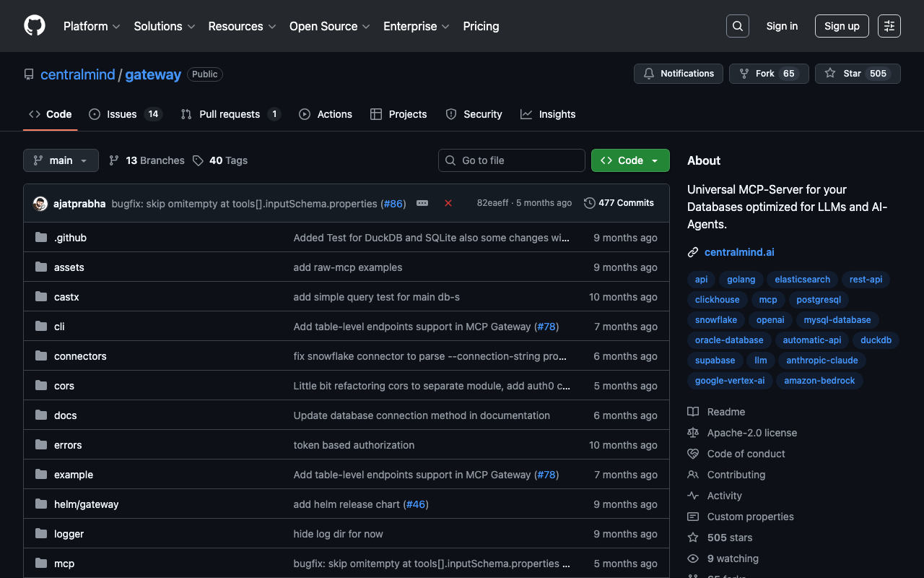Open the 477 Commits history
Image resolution: width=924 pixels, height=578 pixels.
pos(619,203)
